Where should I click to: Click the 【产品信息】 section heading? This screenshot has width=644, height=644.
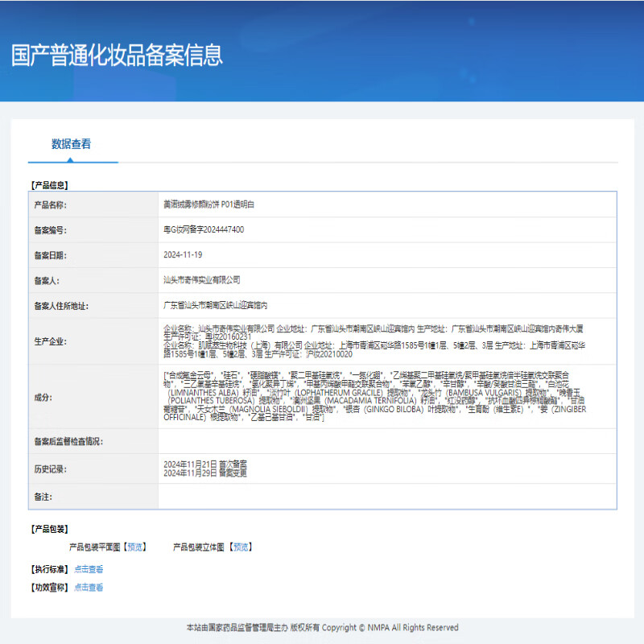coord(49,185)
